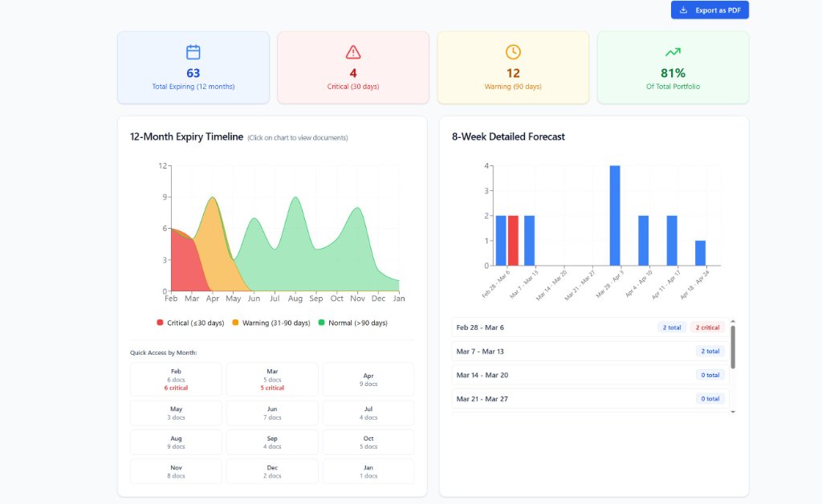Viewport: 822px width, 504px height.
Task: Click the Export as PDF button
Action: (x=710, y=10)
